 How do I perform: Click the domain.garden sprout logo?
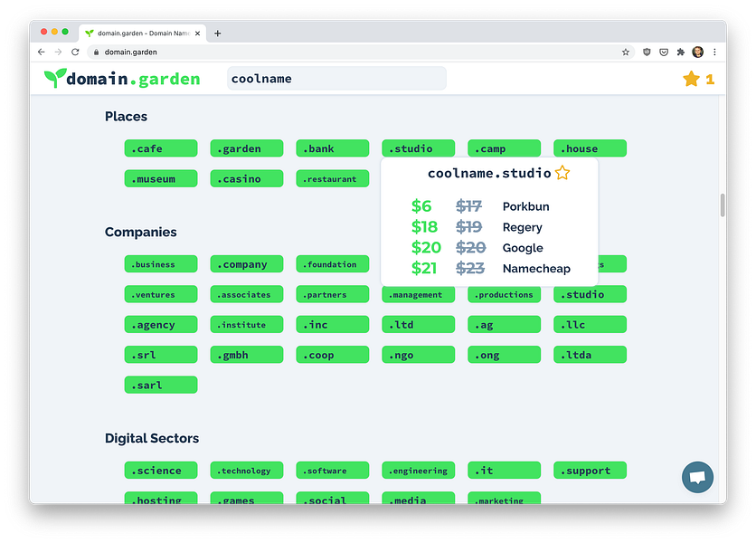click(121, 78)
